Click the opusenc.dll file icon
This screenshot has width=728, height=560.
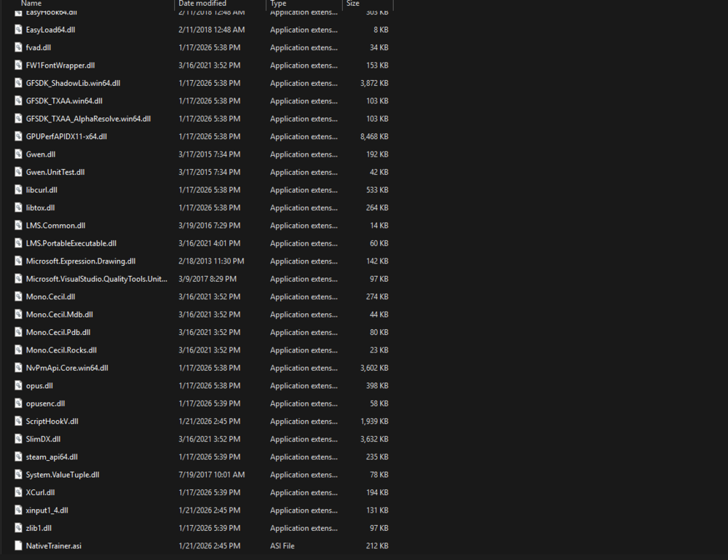coord(18,403)
